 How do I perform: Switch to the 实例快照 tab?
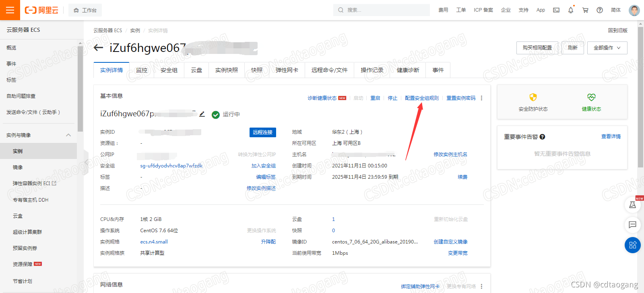pos(227,70)
